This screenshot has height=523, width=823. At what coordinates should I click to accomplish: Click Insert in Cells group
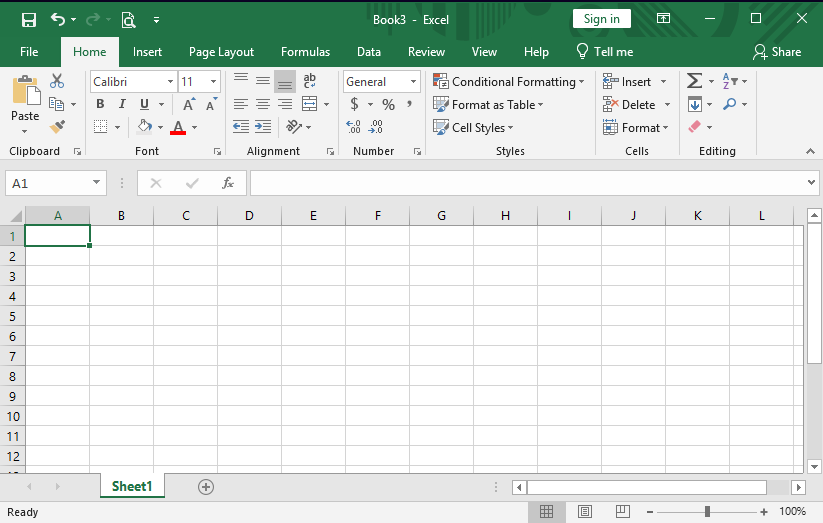pyautogui.click(x=627, y=81)
